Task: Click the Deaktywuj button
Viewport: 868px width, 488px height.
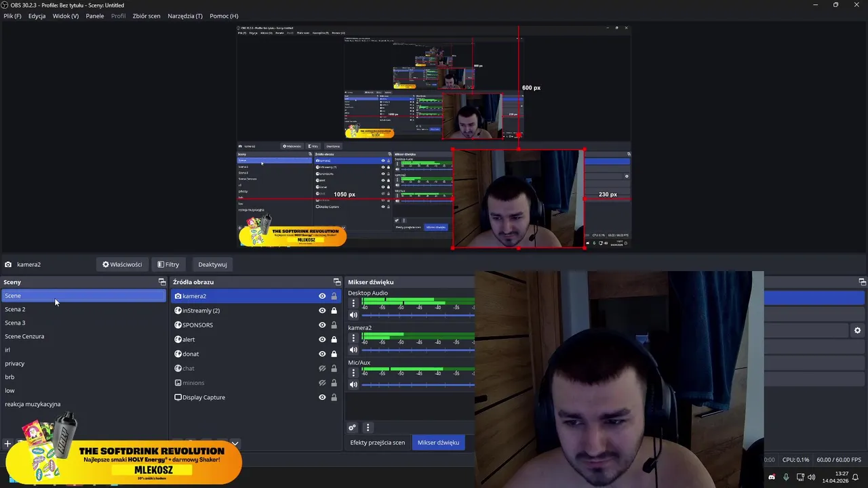Action: [212, 264]
